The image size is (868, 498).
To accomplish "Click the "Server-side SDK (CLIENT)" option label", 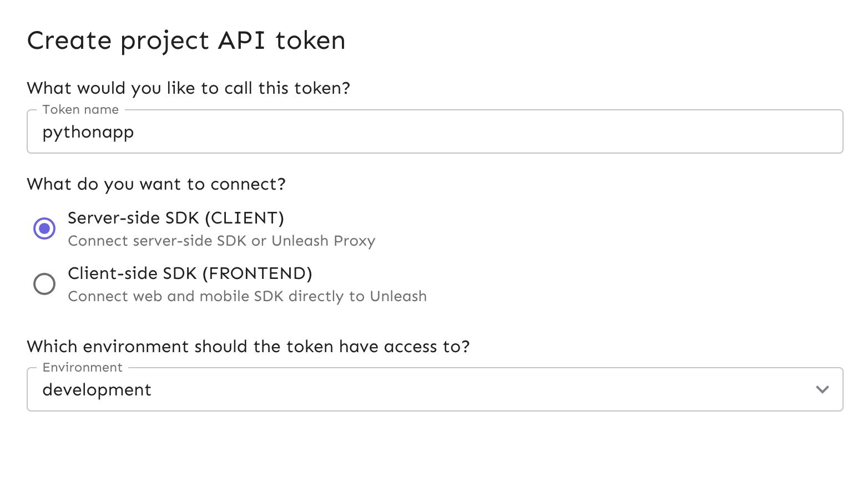I will coord(176,218).
